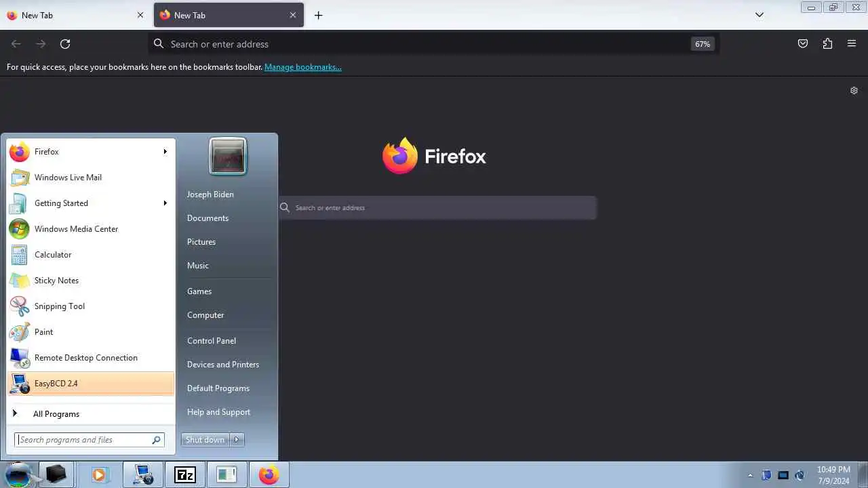Show All Programs list
Image resolution: width=868 pixels, height=488 pixels.
(x=90, y=414)
